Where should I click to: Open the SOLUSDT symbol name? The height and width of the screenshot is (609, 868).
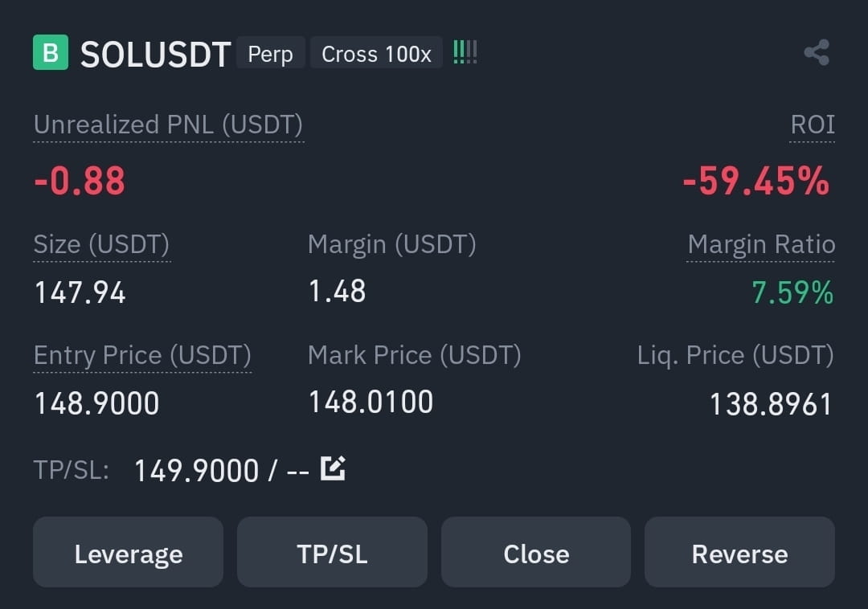156,54
